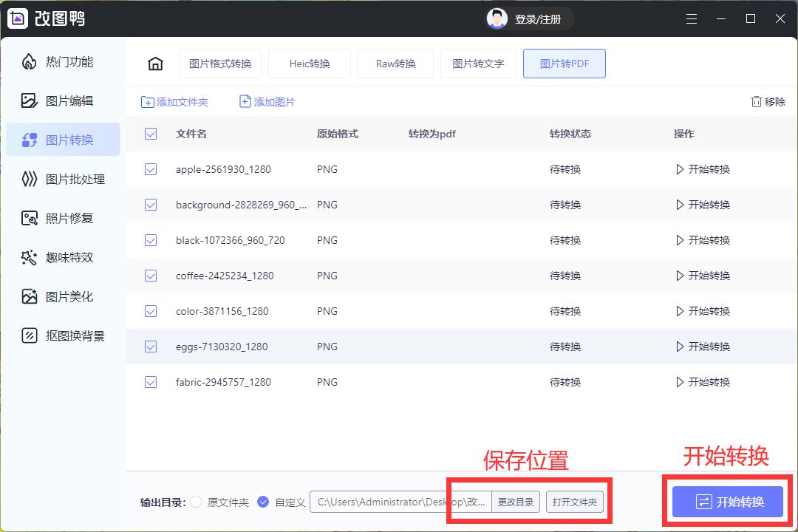Click 移除 to delete selected images
Screen dimensions: 798x532
768,101
